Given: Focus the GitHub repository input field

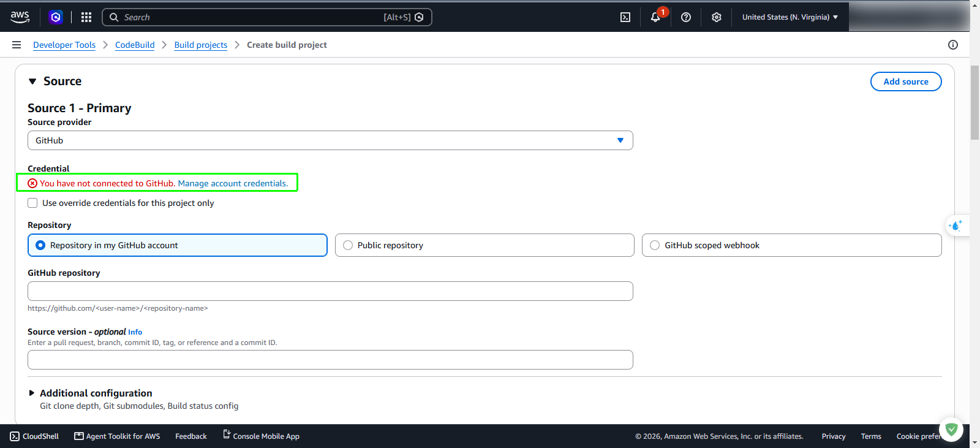Looking at the screenshot, I should click(330, 291).
